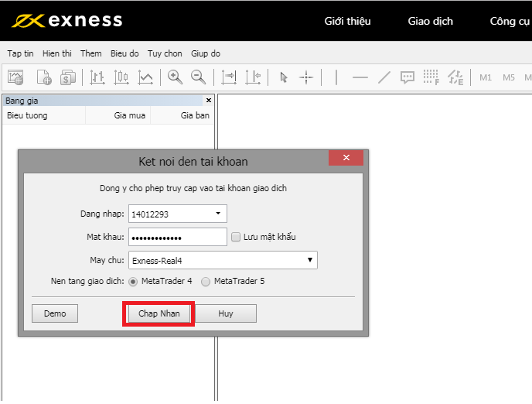Click the zoom out magnifier icon
532x404 pixels.
tap(199, 77)
